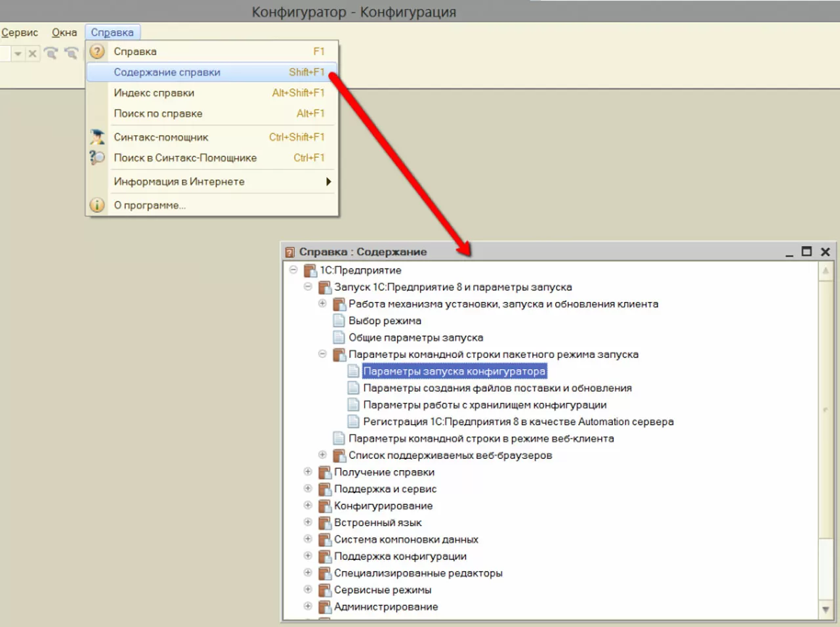Expand the Сервисные режимы node
The width and height of the screenshot is (840, 627).
click(308, 590)
